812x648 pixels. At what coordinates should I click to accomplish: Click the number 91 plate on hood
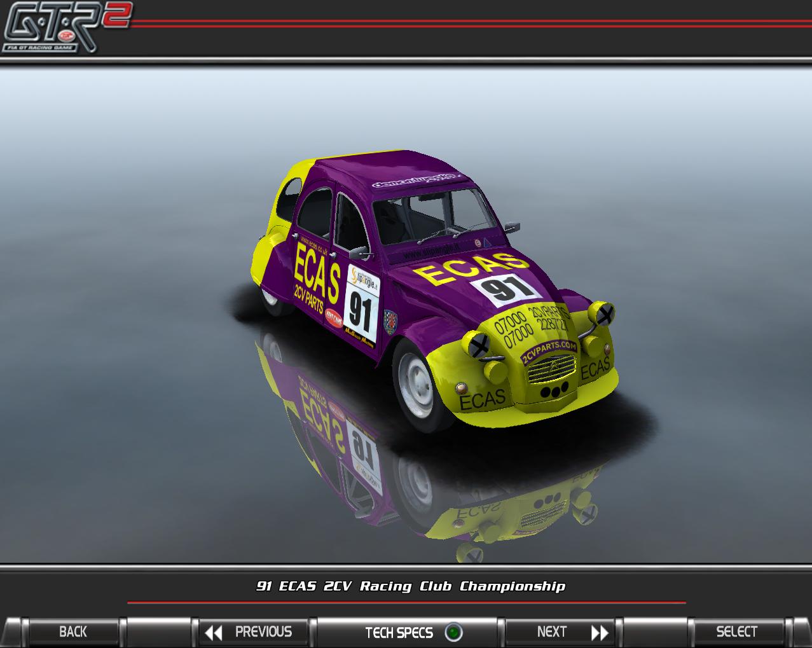click(x=506, y=289)
